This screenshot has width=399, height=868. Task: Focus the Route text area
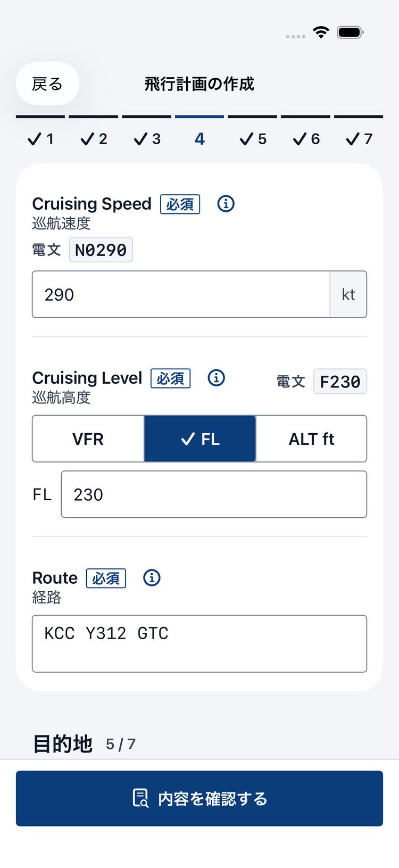tap(199, 644)
